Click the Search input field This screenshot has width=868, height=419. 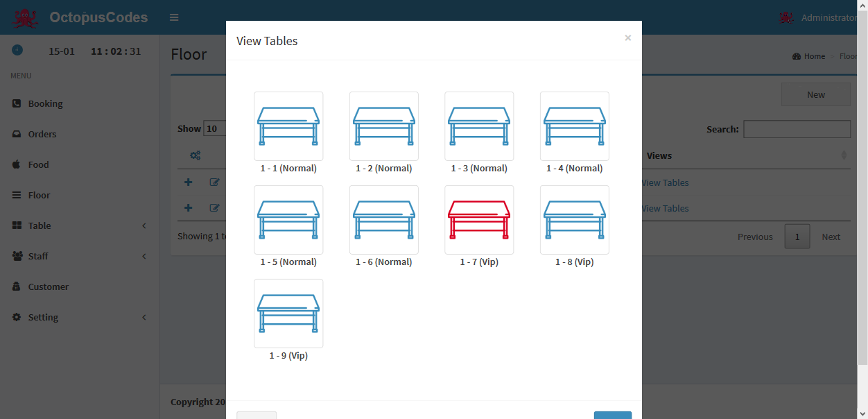797,129
